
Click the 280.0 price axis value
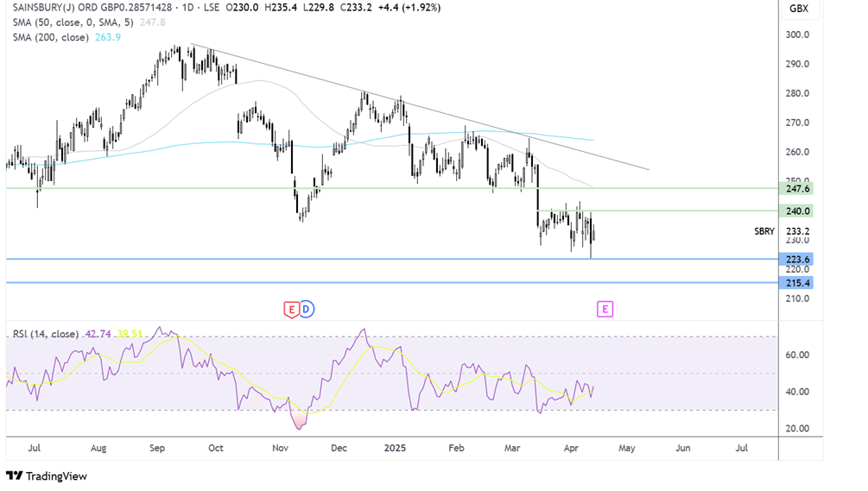[x=798, y=93]
